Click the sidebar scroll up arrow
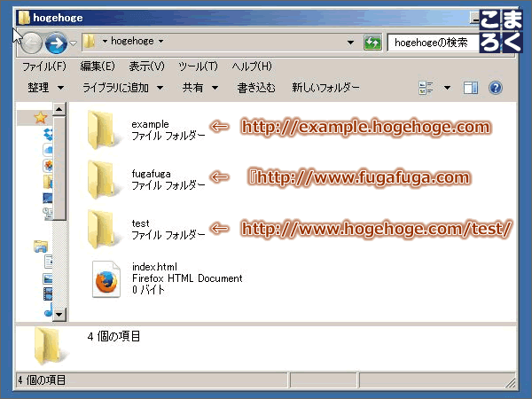Screen dimensions: 532x399 [x=59, y=109]
